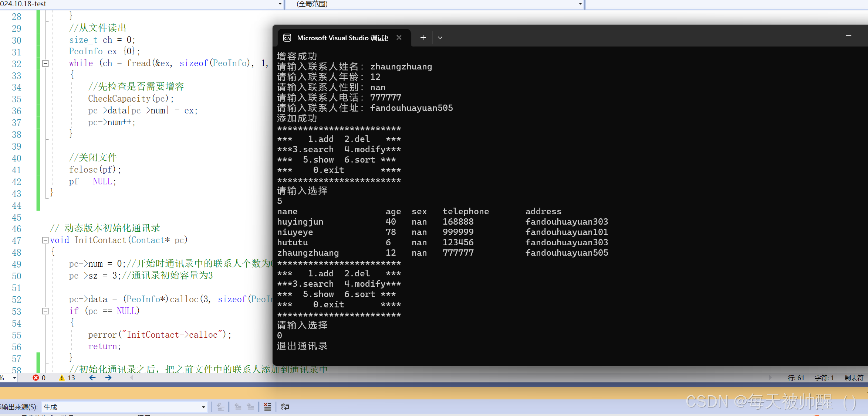
Task: Click code line 41 with fclose(pf)
Action: click(x=95, y=170)
